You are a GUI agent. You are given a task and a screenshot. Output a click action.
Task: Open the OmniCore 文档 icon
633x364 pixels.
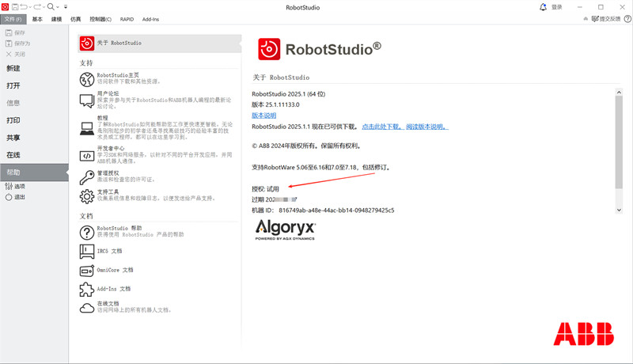(87, 271)
